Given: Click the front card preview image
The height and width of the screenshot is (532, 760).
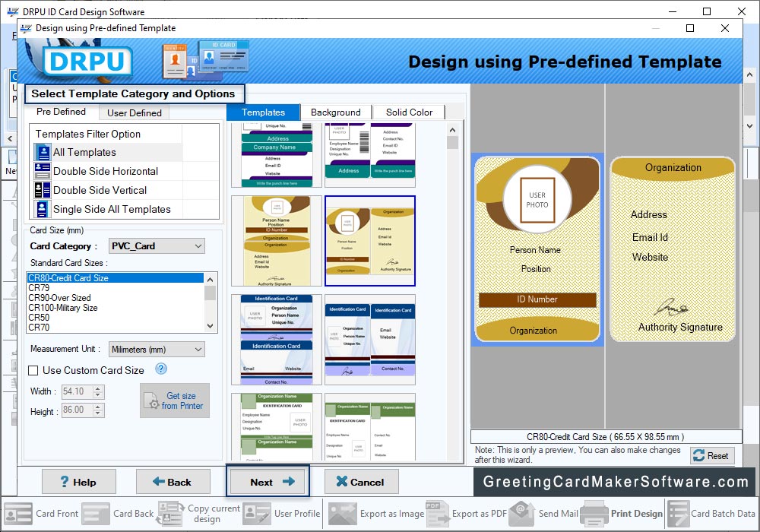Looking at the screenshot, I should point(537,249).
